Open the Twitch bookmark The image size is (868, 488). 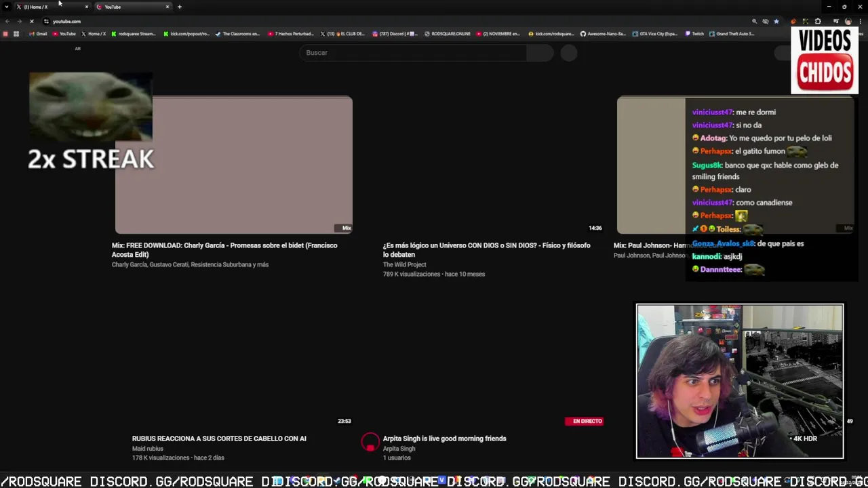coord(694,34)
